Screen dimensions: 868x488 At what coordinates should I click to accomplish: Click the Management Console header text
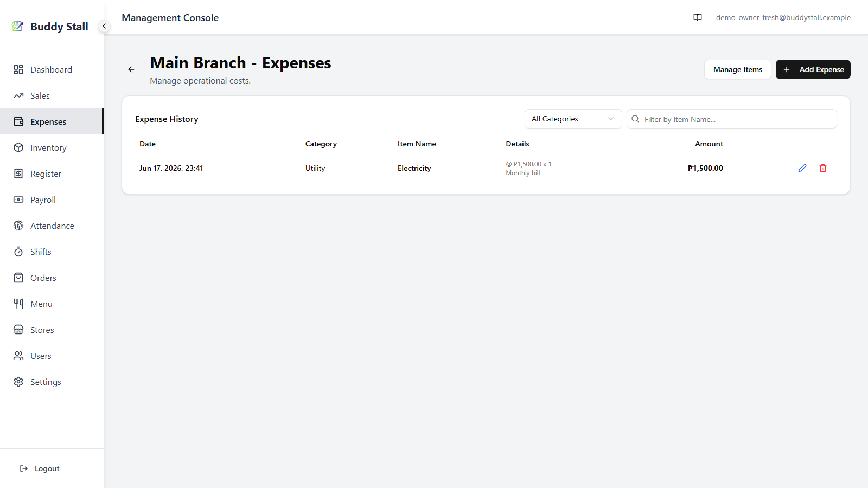click(x=170, y=17)
